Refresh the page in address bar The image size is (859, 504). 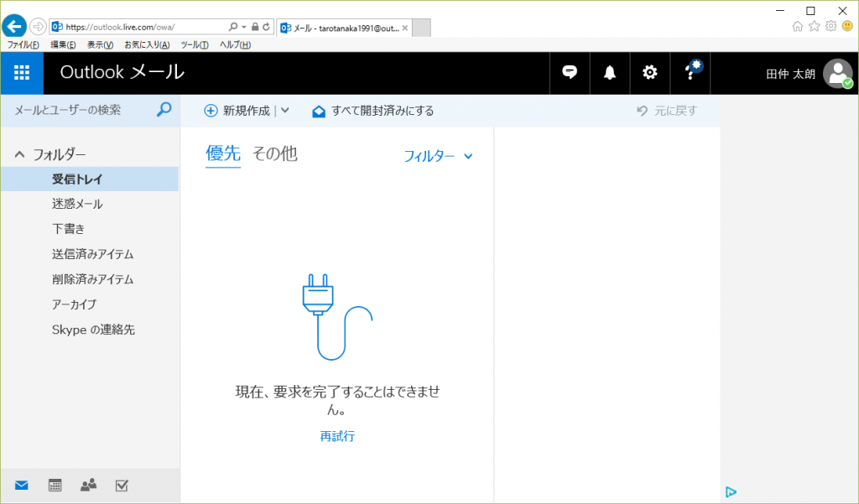coord(266,27)
